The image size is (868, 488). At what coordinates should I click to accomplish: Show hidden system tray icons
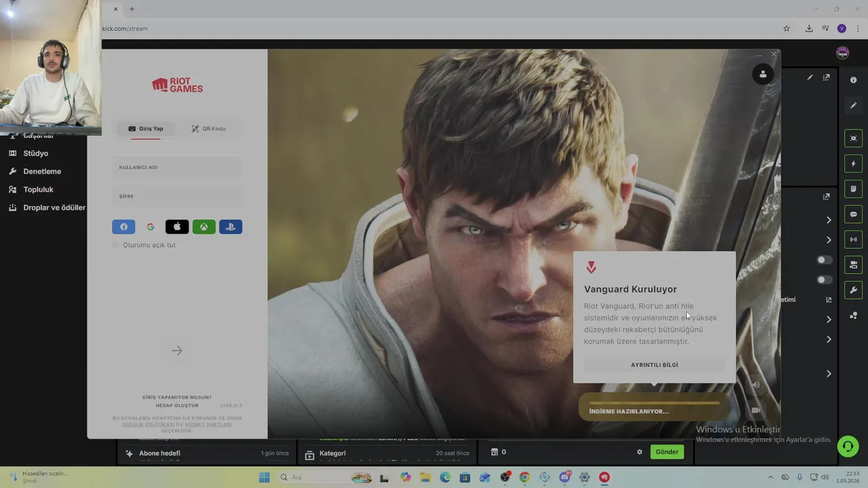coord(770,477)
